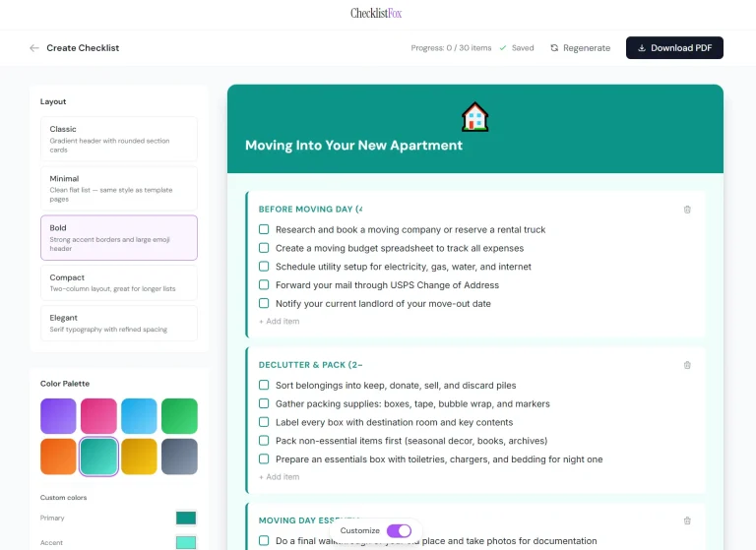Click 'Pack non-essential items first' text
Viewport: 756px width, 550px height.
click(x=411, y=441)
